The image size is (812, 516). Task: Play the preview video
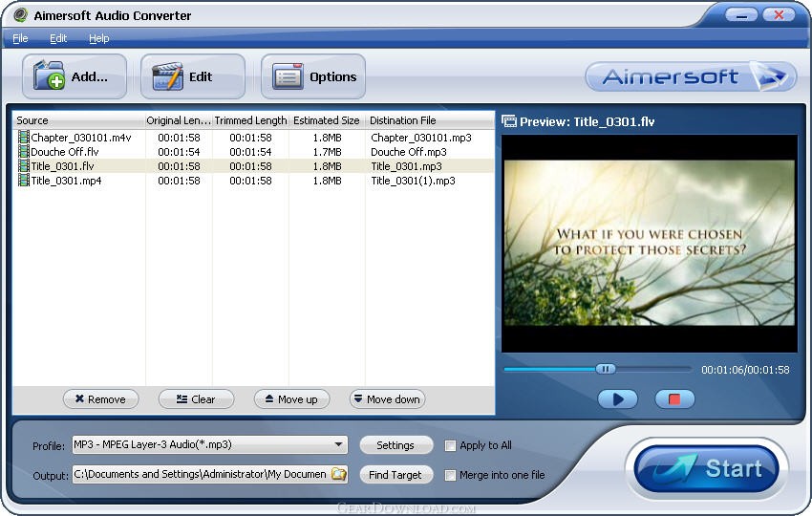(617, 399)
